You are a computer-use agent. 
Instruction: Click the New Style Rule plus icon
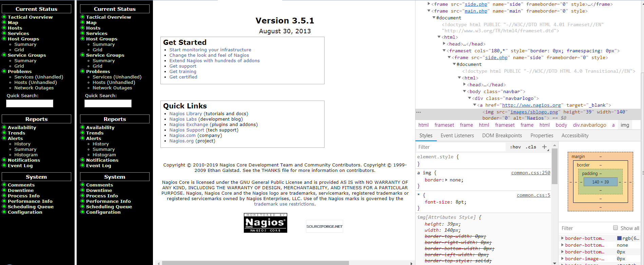pyautogui.click(x=544, y=147)
